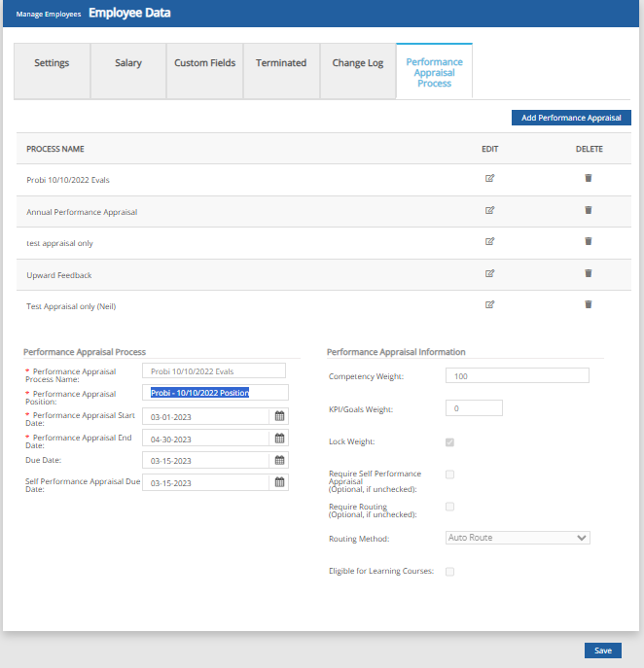644x668 pixels.
Task: Go to Manage Employees breadcrumb link
Action: tap(49, 15)
